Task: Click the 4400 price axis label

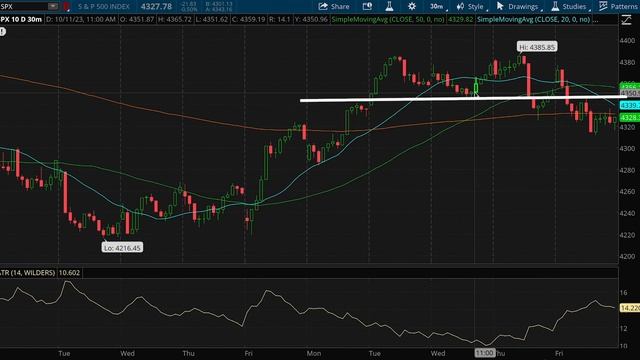Action: point(627,40)
